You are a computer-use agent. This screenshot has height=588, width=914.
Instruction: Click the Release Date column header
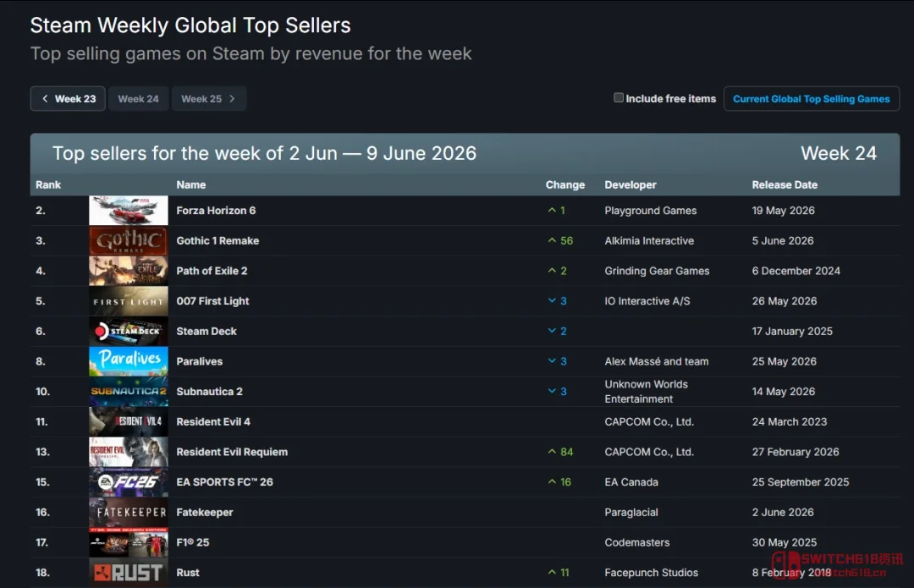pyautogui.click(x=785, y=184)
